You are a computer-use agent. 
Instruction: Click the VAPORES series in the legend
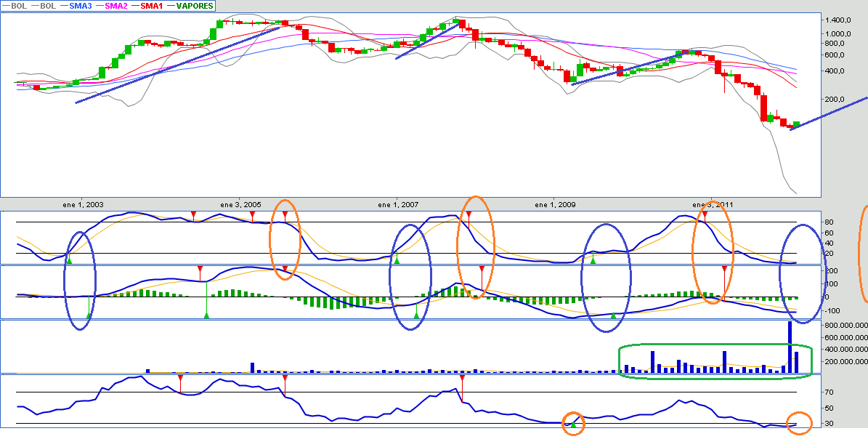193,6
